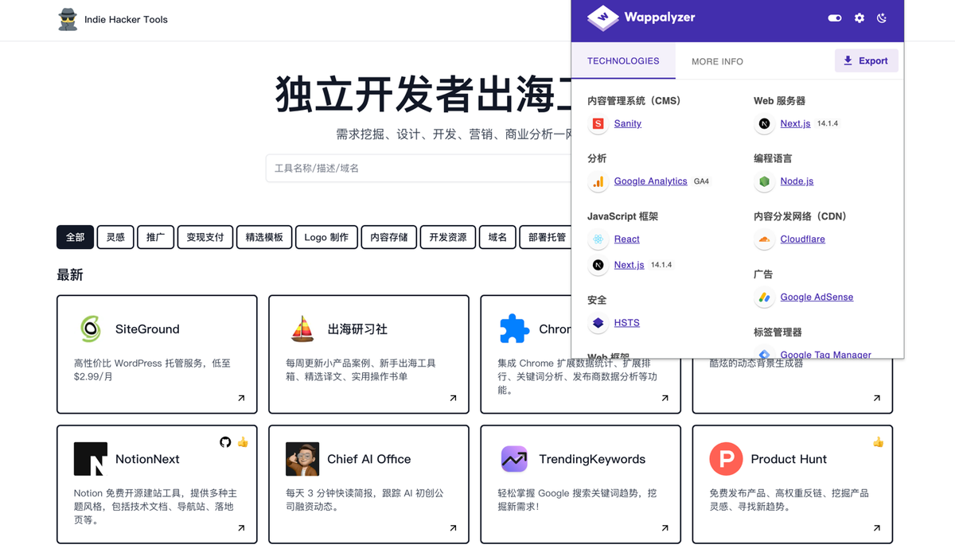Select the 灵感 category filter
The height and width of the screenshot is (560, 955).
click(115, 237)
